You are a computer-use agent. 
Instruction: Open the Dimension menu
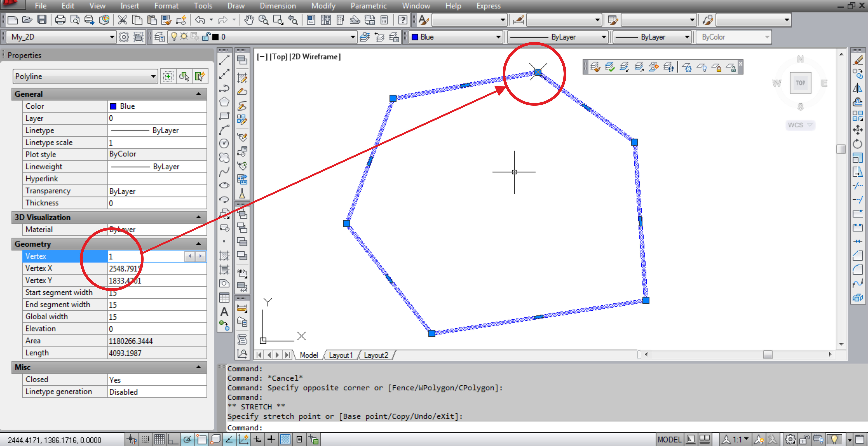[x=278, y=6]
